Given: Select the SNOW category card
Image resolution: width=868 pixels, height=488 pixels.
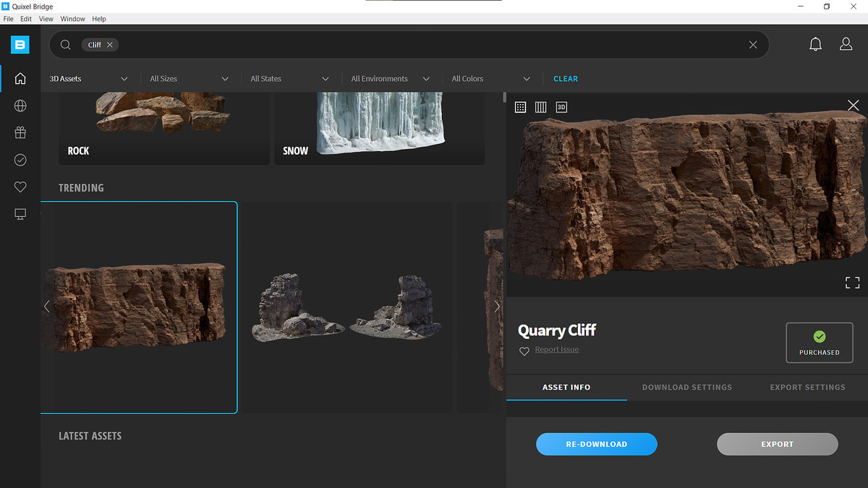Looking at the screenshot, I should tap(380, 127).
